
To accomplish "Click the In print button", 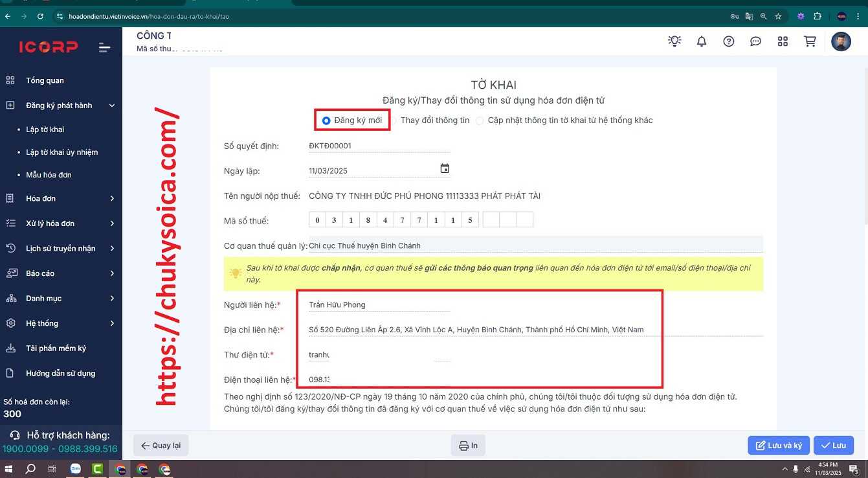I will [468, 446].
